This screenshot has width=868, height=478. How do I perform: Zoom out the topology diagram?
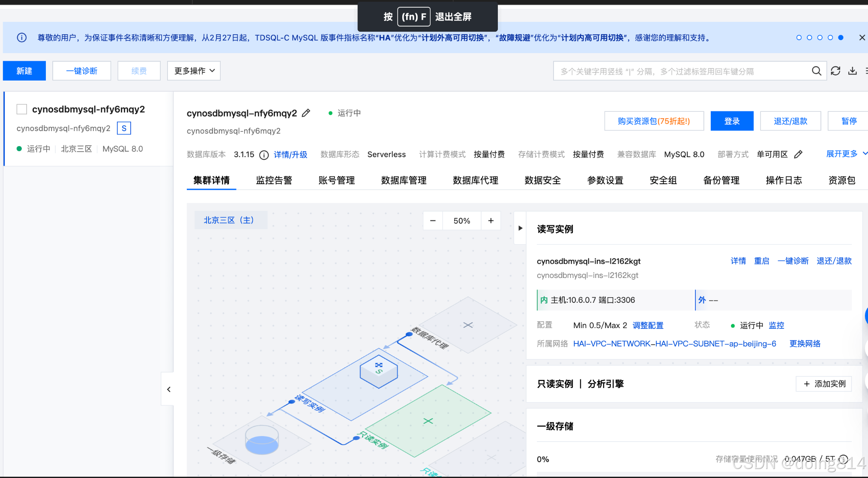pyautogui.click(x=433, y=221)
